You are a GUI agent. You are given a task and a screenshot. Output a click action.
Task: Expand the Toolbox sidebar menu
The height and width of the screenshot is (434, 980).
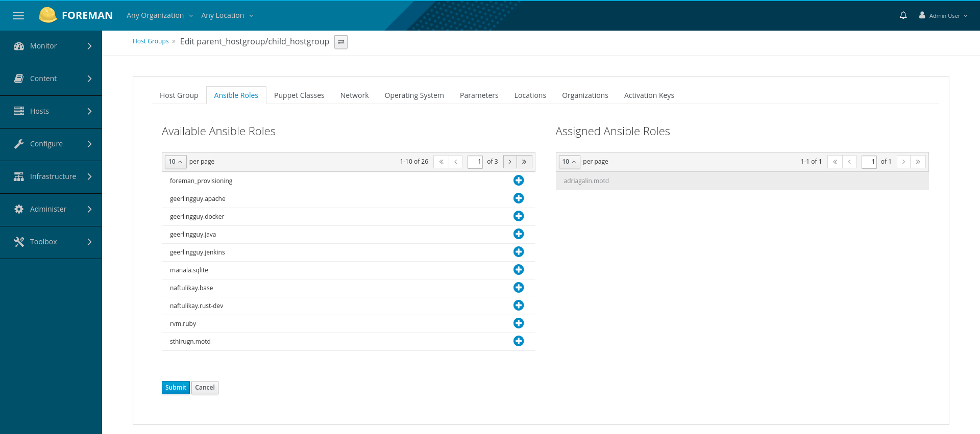coord(51,242)
